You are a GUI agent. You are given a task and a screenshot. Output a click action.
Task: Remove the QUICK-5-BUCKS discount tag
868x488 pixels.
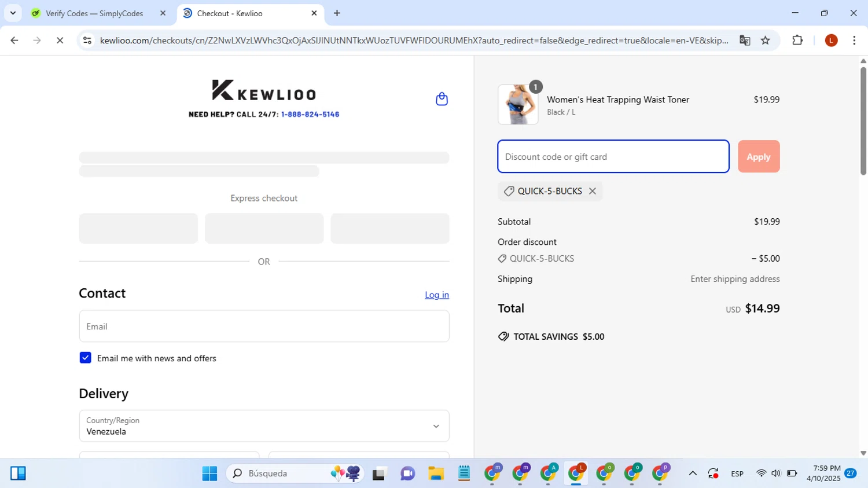592,191
